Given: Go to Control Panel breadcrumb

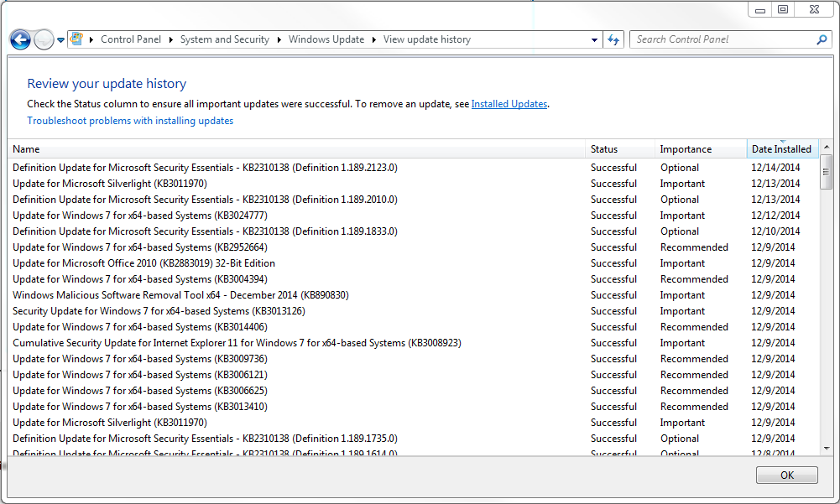Looking at the screenshot, I should 131,39.
